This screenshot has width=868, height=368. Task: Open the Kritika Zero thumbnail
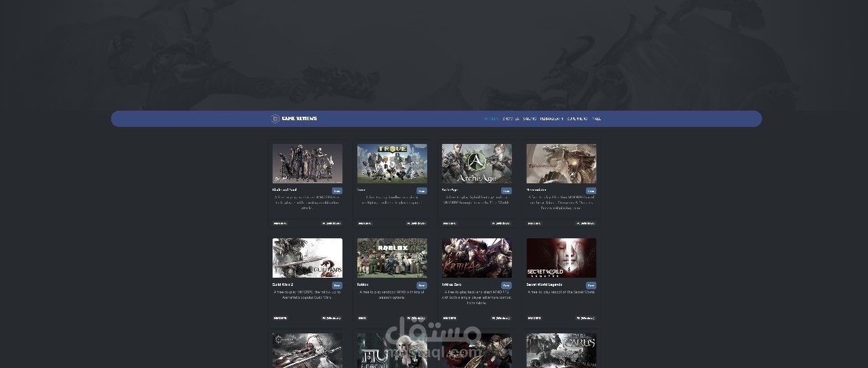pos(477,257)
